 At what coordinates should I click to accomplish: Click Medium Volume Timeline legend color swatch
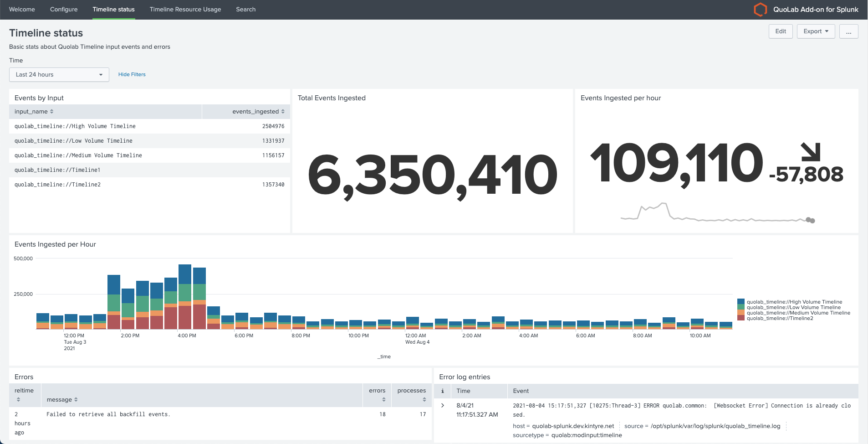(x=741, y=313)
